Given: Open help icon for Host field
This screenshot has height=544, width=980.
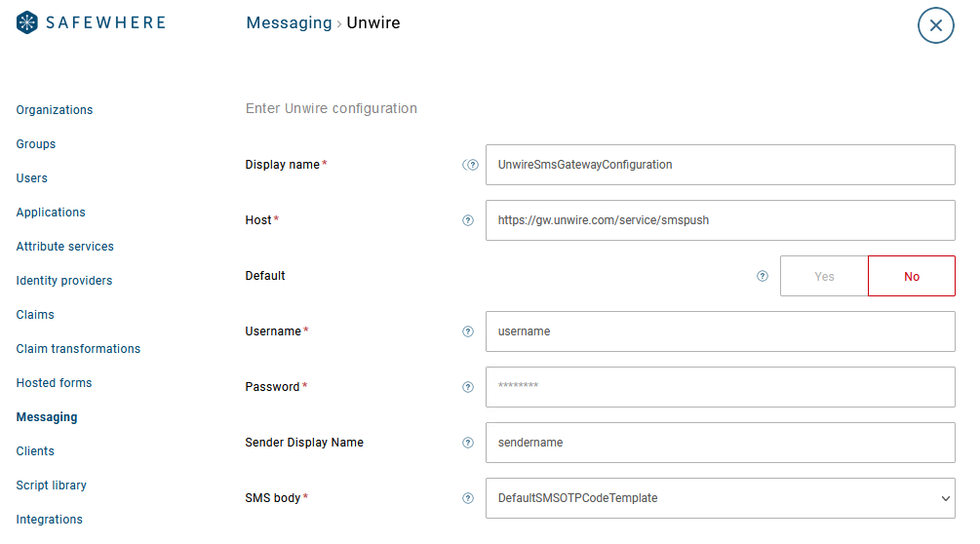Looking at the screenshot, I should 468,220.
